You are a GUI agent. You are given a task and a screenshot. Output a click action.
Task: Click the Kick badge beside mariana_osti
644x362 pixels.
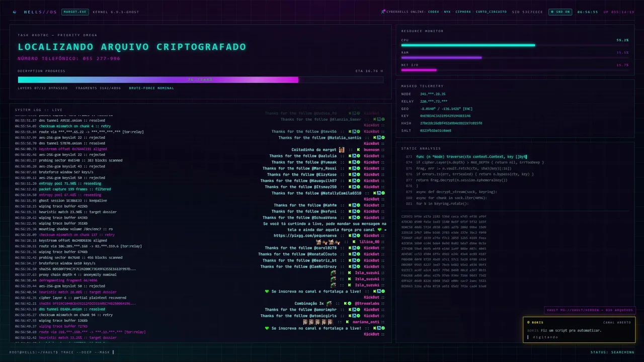(x=348, y=322)
